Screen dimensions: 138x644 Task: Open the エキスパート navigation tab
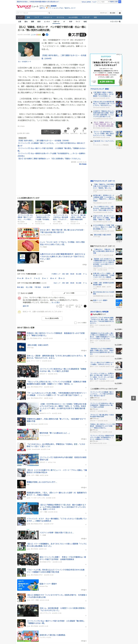[48, 17]
